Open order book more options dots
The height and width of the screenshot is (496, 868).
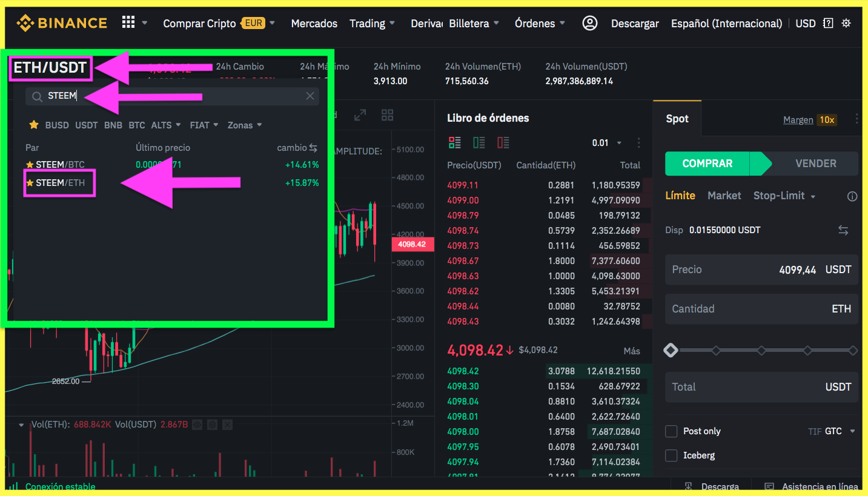[x=638, y=143]
